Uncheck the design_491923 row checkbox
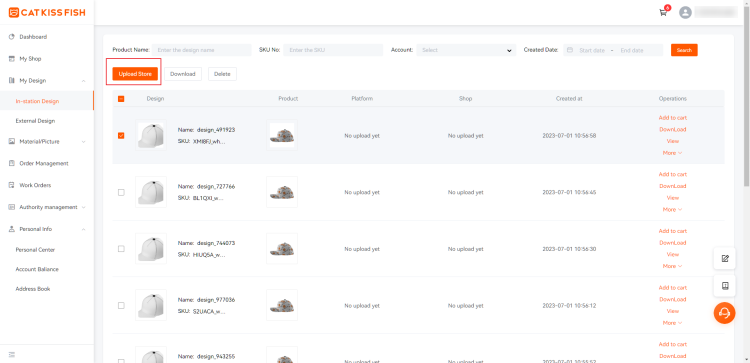 [121, 135]
